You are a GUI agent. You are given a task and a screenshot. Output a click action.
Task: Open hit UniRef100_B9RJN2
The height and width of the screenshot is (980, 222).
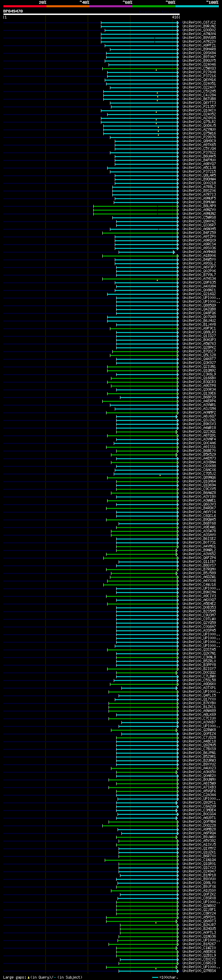pyautogui.click(x=199, y=26)
